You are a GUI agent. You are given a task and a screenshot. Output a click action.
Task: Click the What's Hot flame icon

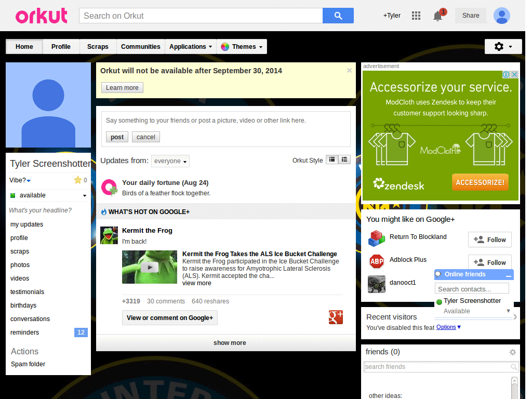pyautogui.click(x=104, y=212)
